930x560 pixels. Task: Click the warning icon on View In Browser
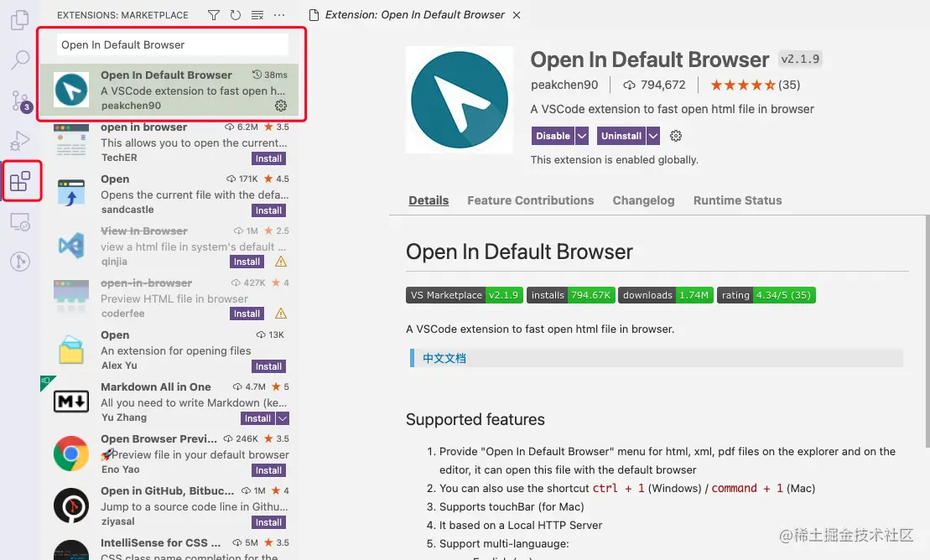pos(281,262)
